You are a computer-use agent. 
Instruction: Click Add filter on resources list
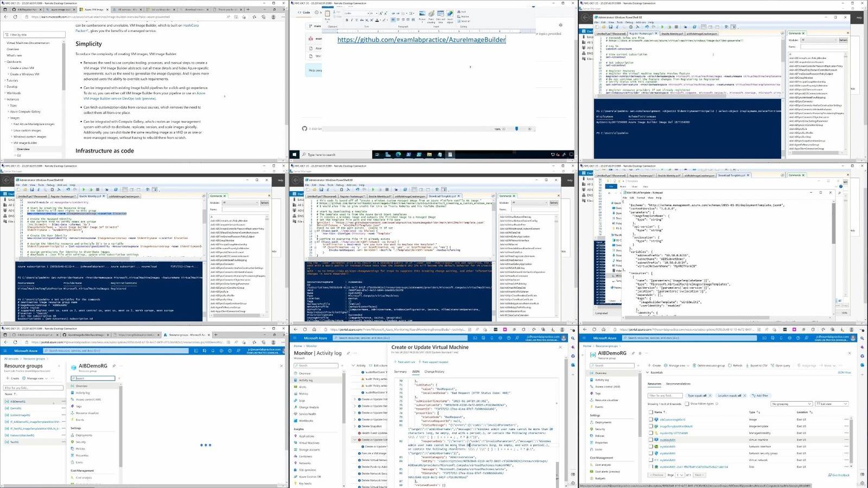[759, 395]
